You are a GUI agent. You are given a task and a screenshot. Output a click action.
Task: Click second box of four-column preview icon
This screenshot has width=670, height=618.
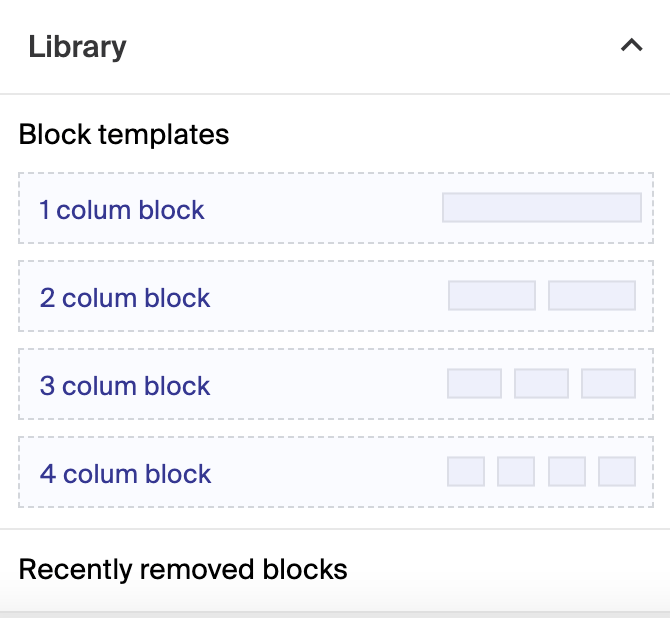516,472
